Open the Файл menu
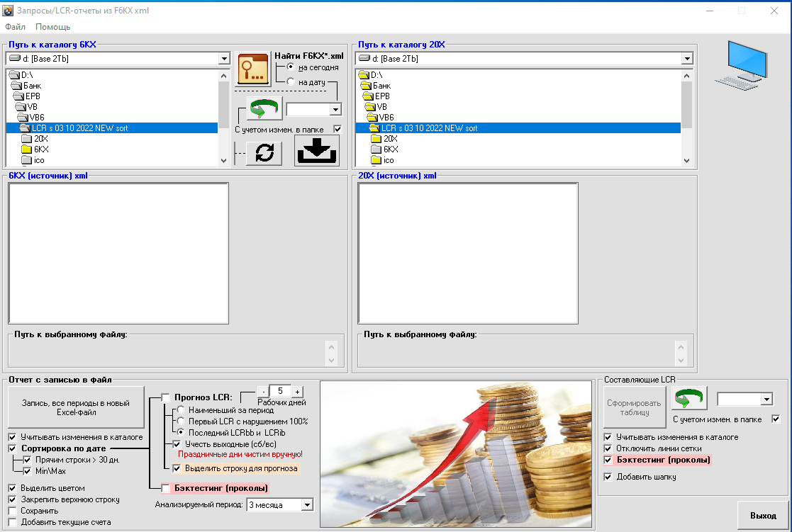Screen dimensions: 792x532 click(15, 27)
